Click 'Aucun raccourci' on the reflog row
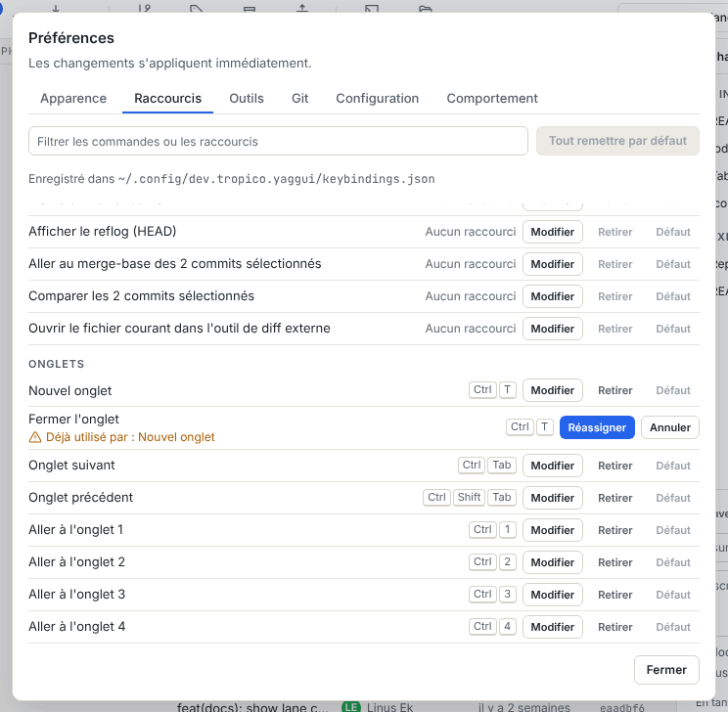Screen dimensions: 728x712 [x=471, y=232]
